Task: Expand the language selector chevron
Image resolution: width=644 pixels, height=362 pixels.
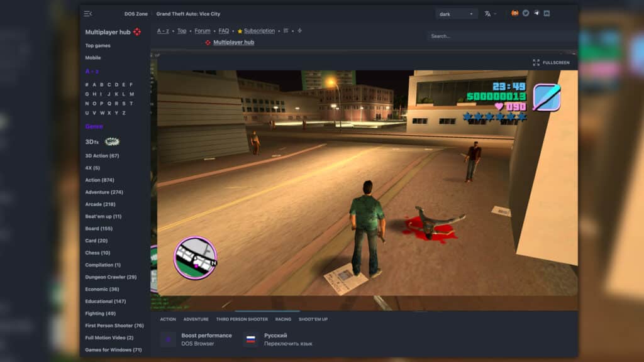Action: [x=496, y=14]
